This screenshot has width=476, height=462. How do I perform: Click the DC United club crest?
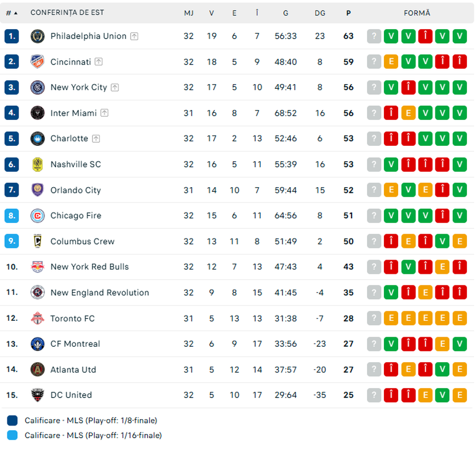38,395
